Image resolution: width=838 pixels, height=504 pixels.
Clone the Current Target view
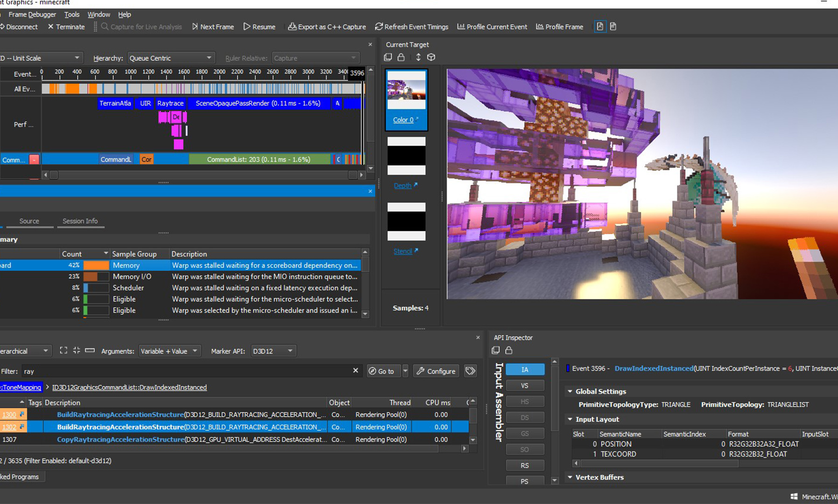[x=388, y=57]
